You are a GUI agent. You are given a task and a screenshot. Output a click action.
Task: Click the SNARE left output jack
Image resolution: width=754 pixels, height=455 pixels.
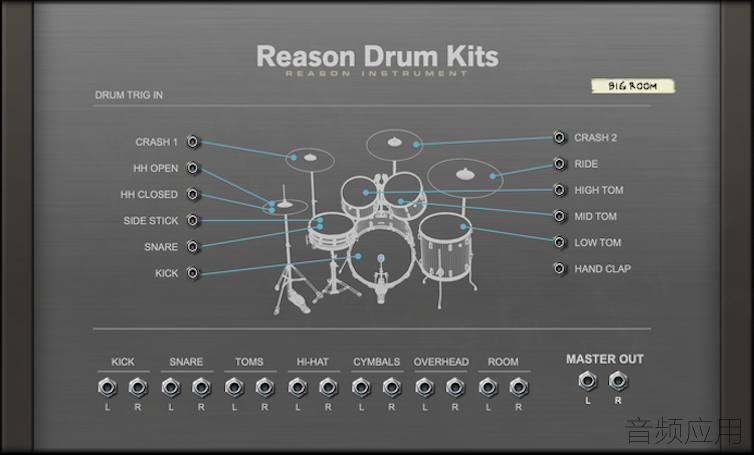(x=171, y=387)
